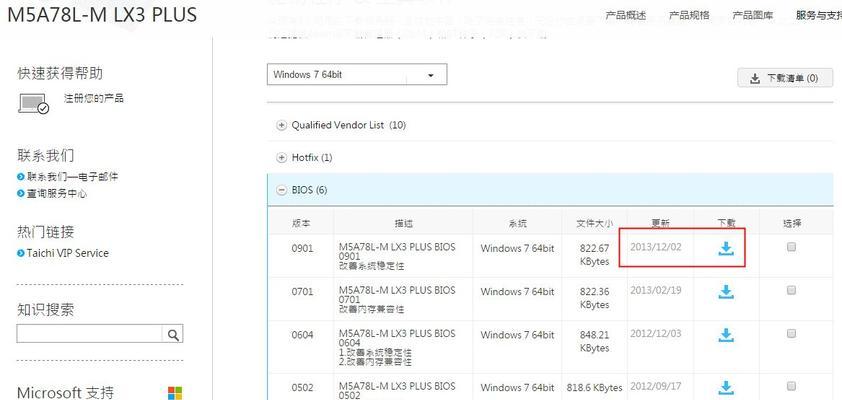Select checkbox for BIOS 0901
Screen dimensions: 842x400
coord(791,248)
